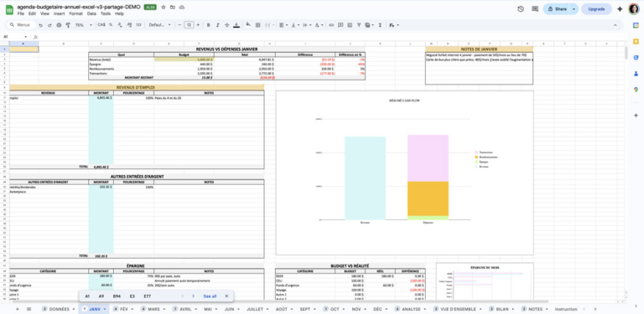Star the spreadsheet document
644x314 pixels.
[x=164, y=8]
